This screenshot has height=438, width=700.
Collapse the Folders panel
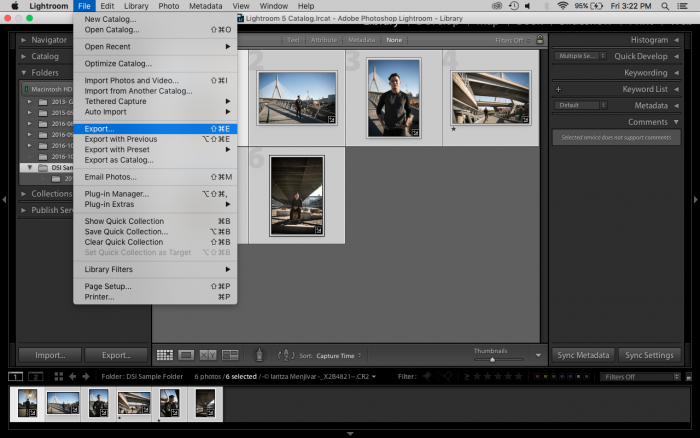[23, 72]
